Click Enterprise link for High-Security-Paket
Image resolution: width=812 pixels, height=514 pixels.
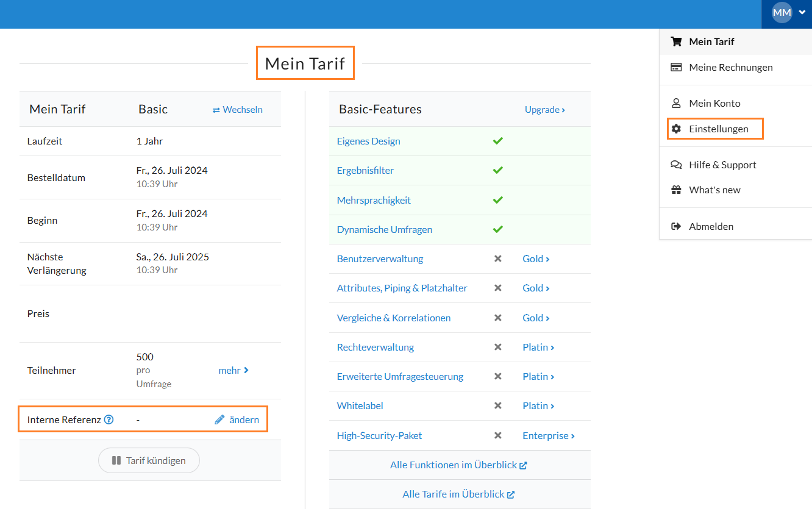coord(548,435)
